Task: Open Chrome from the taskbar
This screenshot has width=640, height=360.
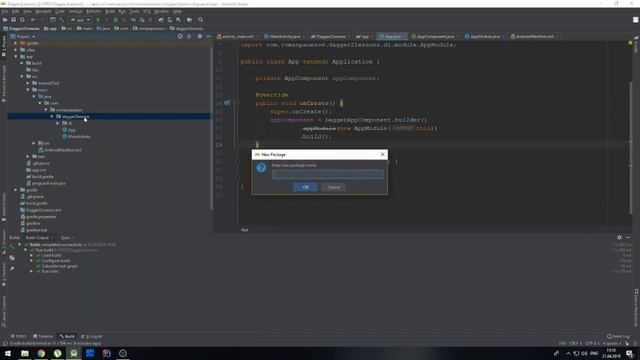Action: click(x=41, y=353)
